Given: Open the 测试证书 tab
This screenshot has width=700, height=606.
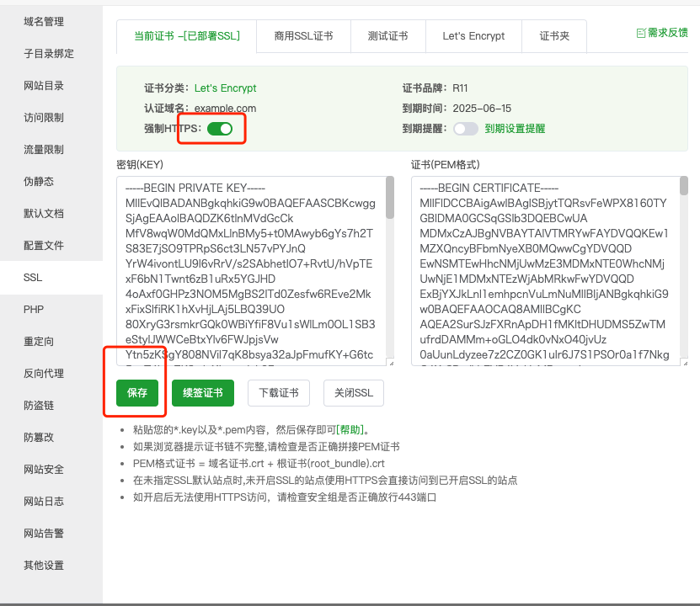Looking at the screenshot, I should pyautogui.click(x=388, y=36).
